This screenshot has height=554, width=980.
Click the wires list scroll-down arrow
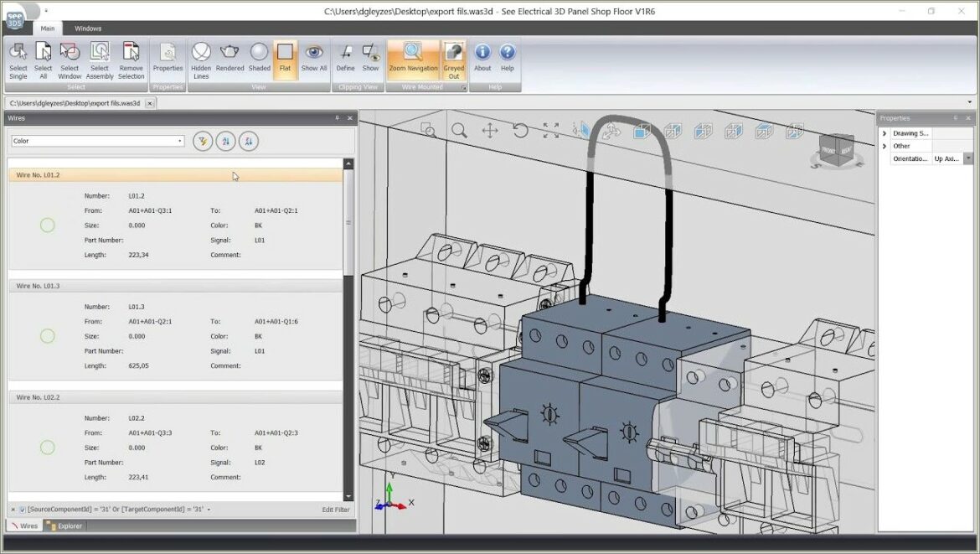coord(348,496)
